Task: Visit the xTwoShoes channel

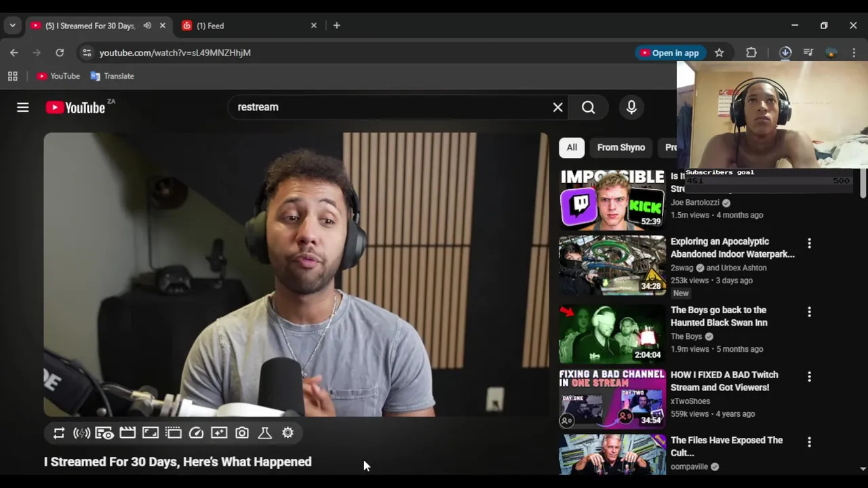Action: click(690, 401)
